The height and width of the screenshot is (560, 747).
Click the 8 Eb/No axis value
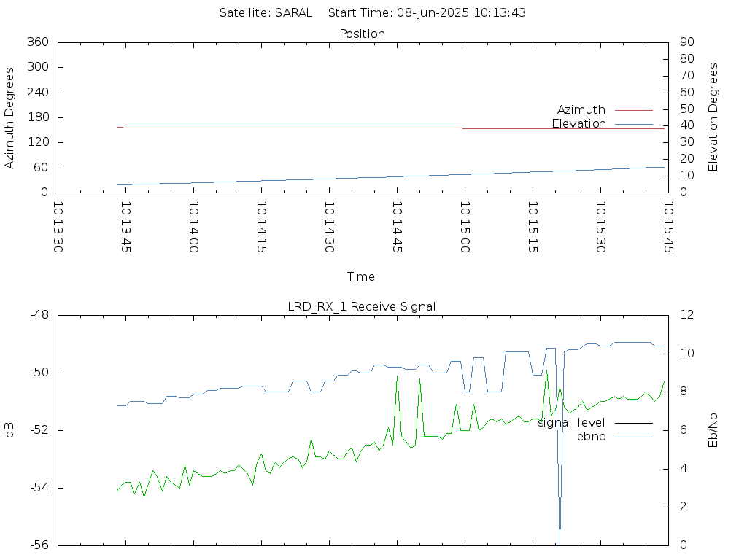point(684,392)
